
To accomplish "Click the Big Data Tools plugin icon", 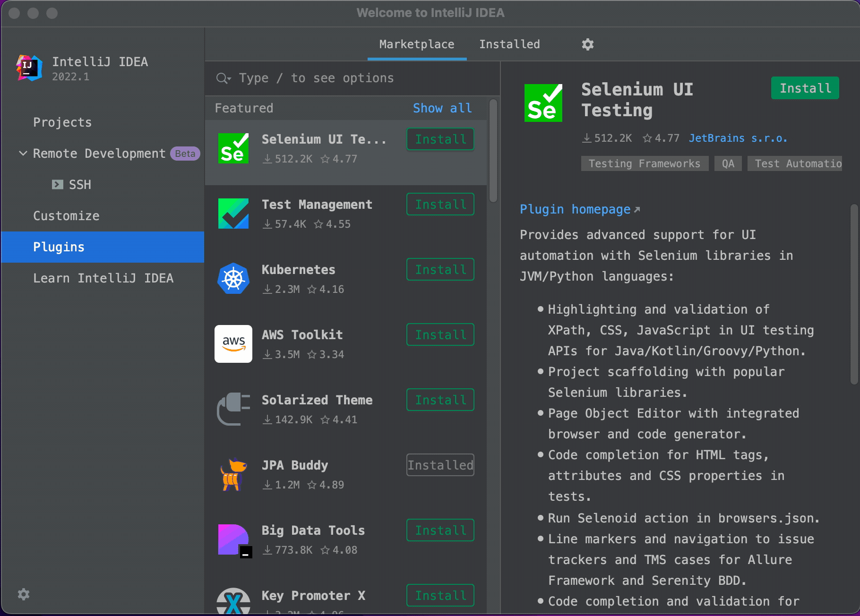I will click(x=233, y=539).
